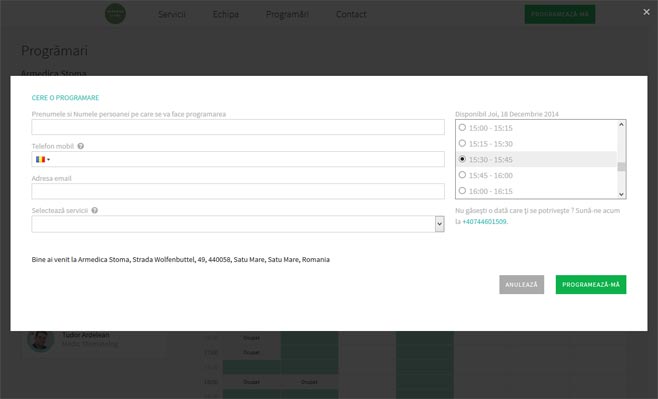Expand the Selectează servicii dropdown
The height and width of the screenshot is (399, 658).
[439, 224]
